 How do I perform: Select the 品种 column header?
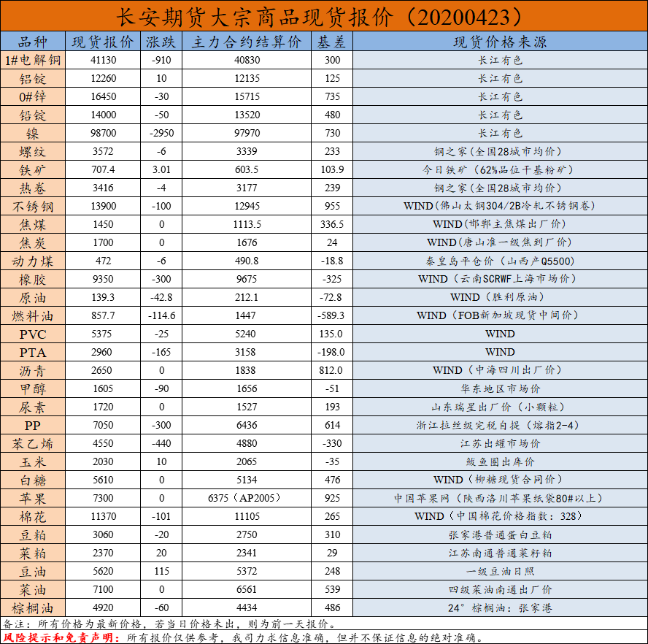[33, 42]
